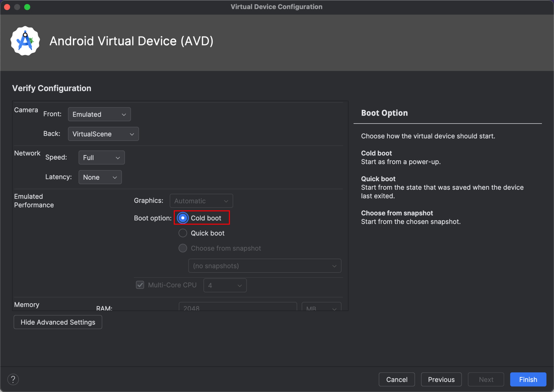The height and width of the screenshot is (392, 554).
Task: Open the CPU core count dropdown
Action: (x=225, y=285)
